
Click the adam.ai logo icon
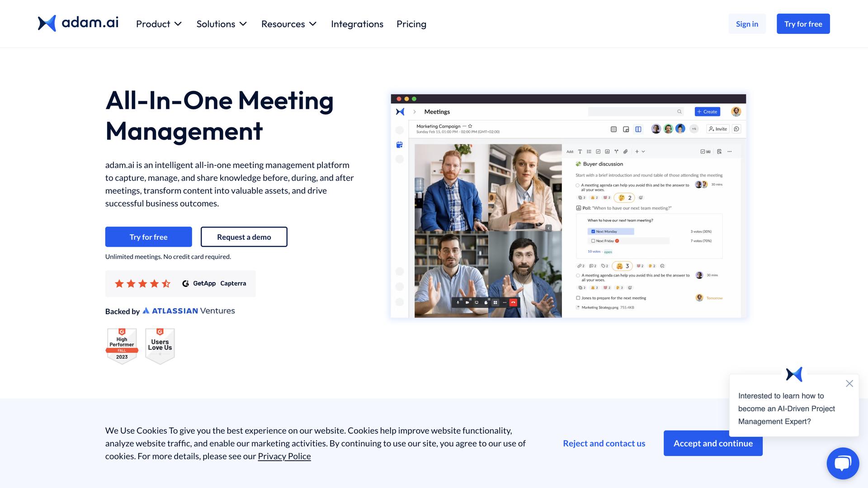[47, 23]
